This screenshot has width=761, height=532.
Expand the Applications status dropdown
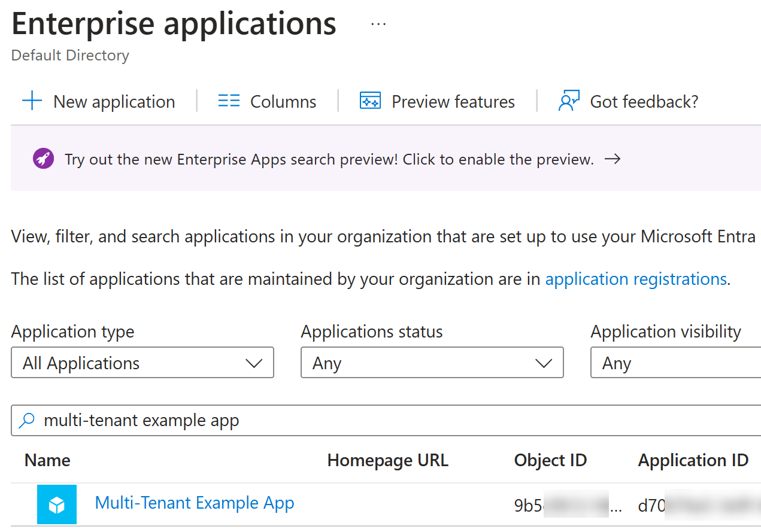(x=432, y=363)
